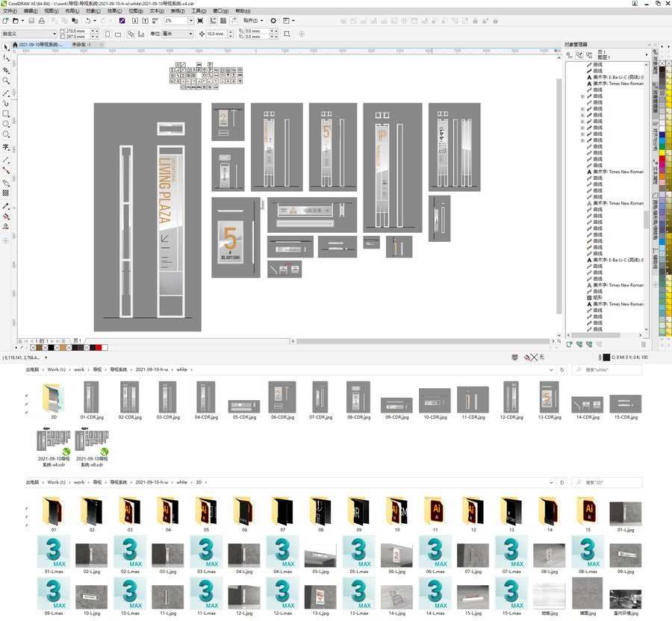
Task: Open the 工具 (Tools) menu
Action: [199, 11]
